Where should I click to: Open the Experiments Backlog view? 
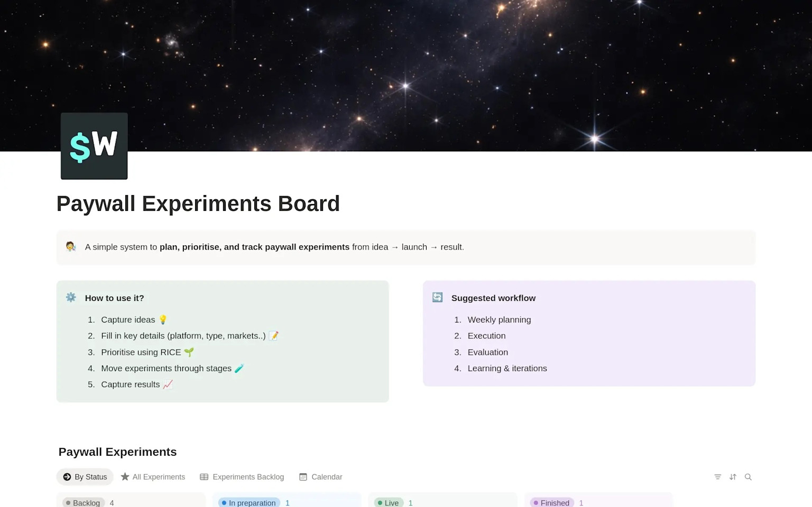pyautogui.click(x=248, y=476)
